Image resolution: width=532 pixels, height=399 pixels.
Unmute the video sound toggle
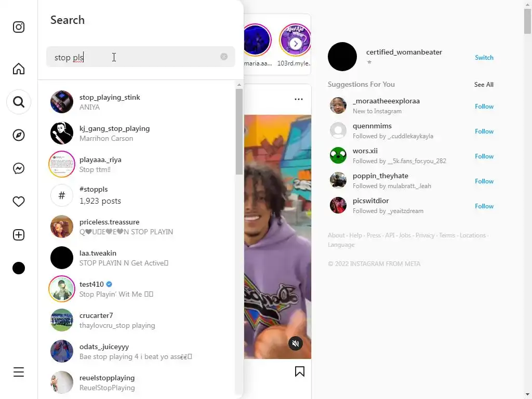[x=296, y=343]
